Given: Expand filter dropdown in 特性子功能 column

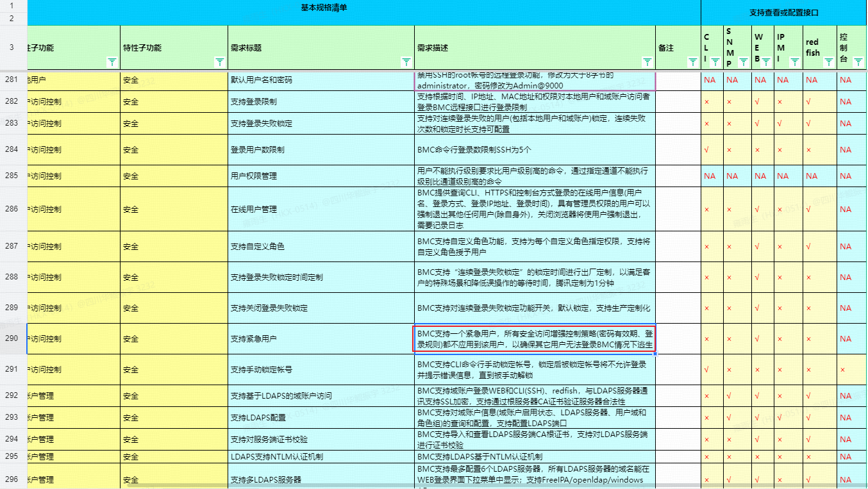Looking at the screenshot, I should pyautogui.click(x=219, y=62).
